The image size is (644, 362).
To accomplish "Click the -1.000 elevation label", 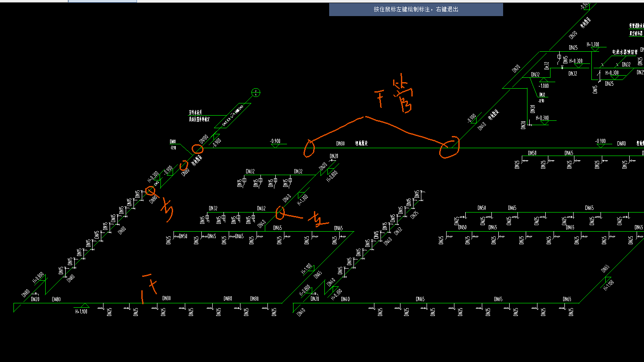I will coord(544,86).
